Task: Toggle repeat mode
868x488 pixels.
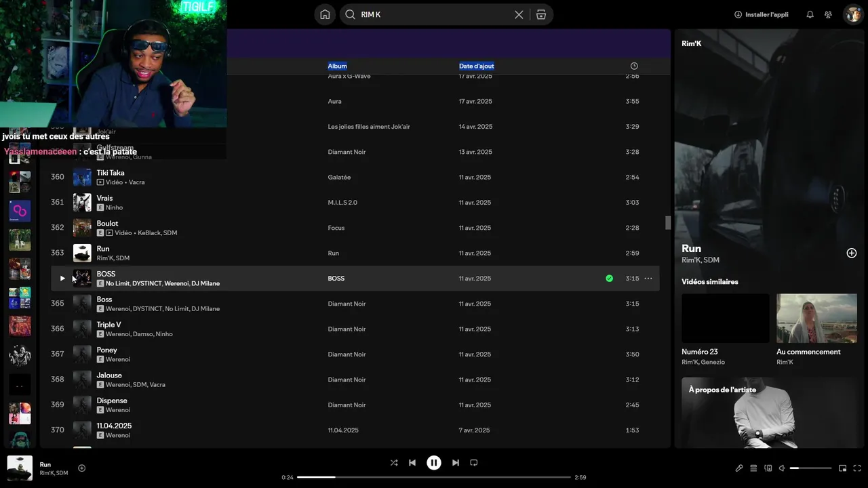Action: (x=474, y=463)
